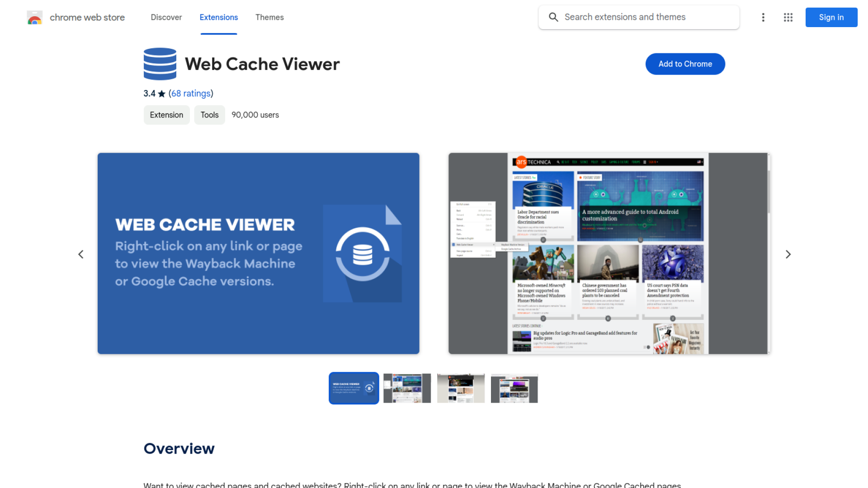Click the Web Cache Viewer extension icon
Screen dimensions: 868x488
click(x=160, y=64)
